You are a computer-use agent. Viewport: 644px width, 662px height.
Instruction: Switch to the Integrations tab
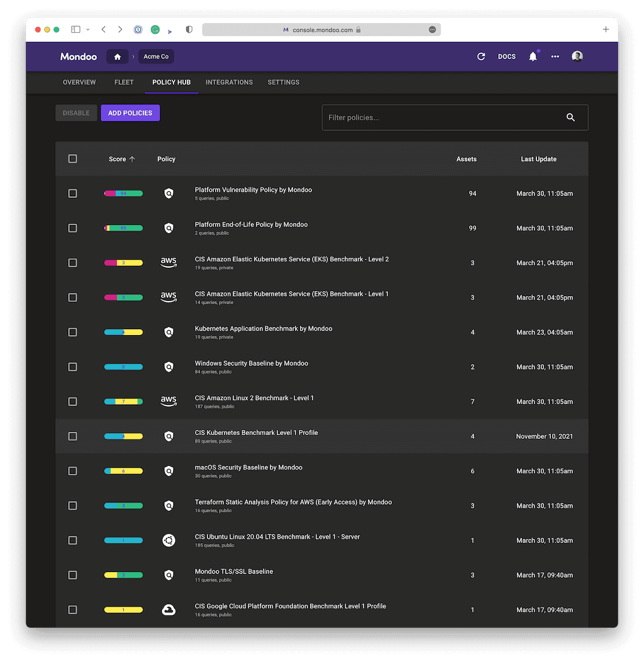[229, 82]
